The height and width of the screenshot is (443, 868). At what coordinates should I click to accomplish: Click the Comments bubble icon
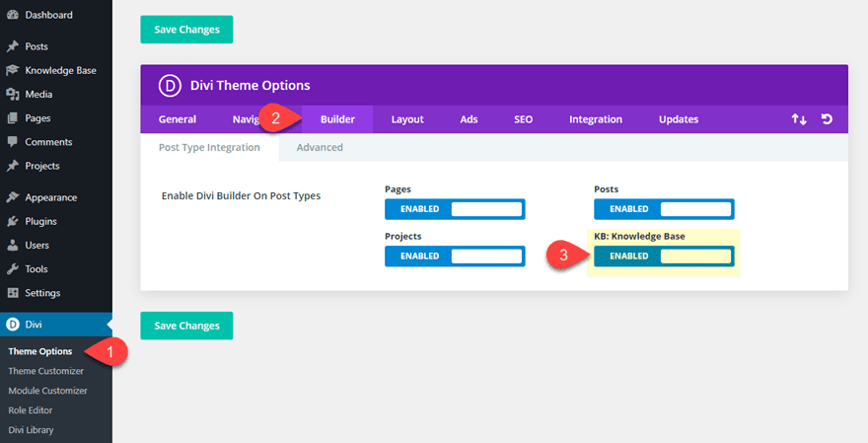12,142
